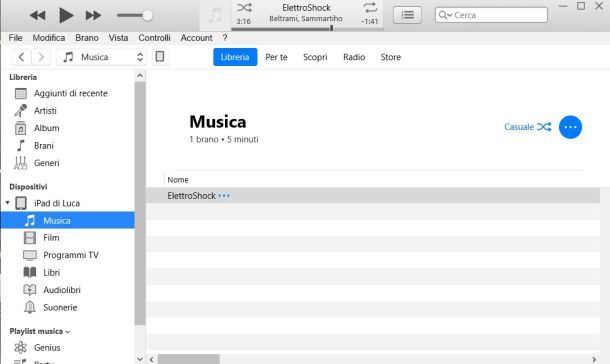Screen dimensions: 610x364
Task: Open the Controlli menu
Action: coord(154,38)
